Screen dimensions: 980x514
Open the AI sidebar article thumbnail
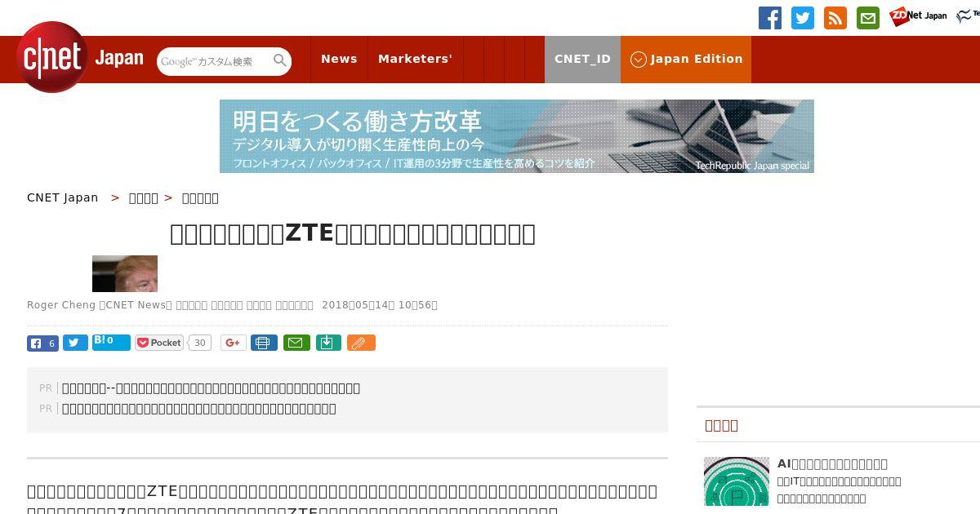click(737, 481)
